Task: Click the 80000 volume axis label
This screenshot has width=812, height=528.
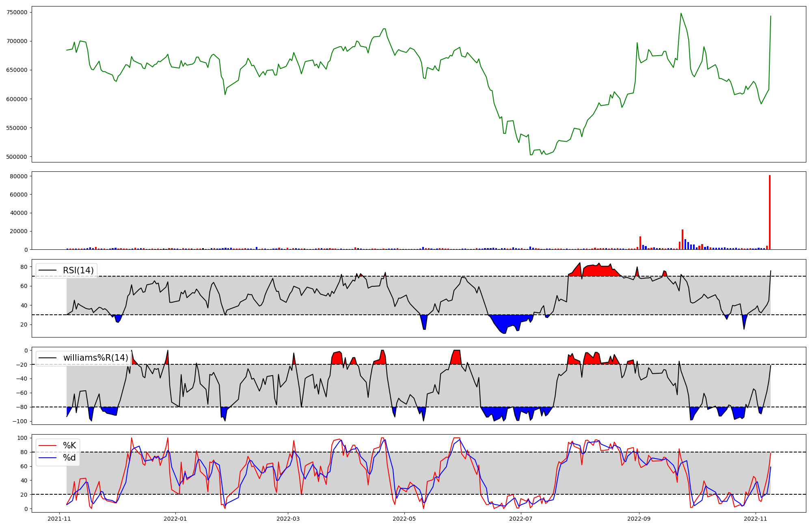Action: (19, 176)
